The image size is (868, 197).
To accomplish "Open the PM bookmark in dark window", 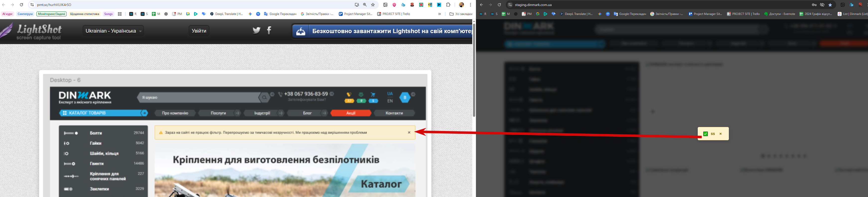I will (527, 14).
